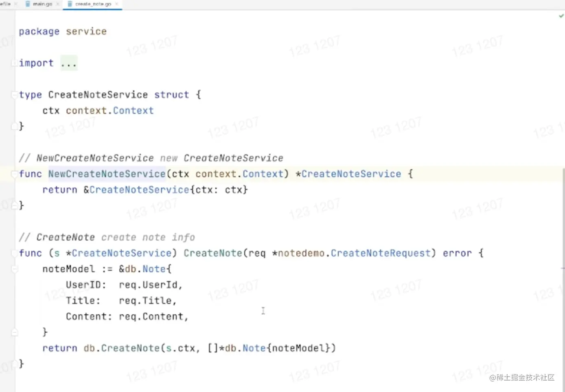Click the fold end marker after the ctx field
The image size is (565, 392).
point(14,126)
